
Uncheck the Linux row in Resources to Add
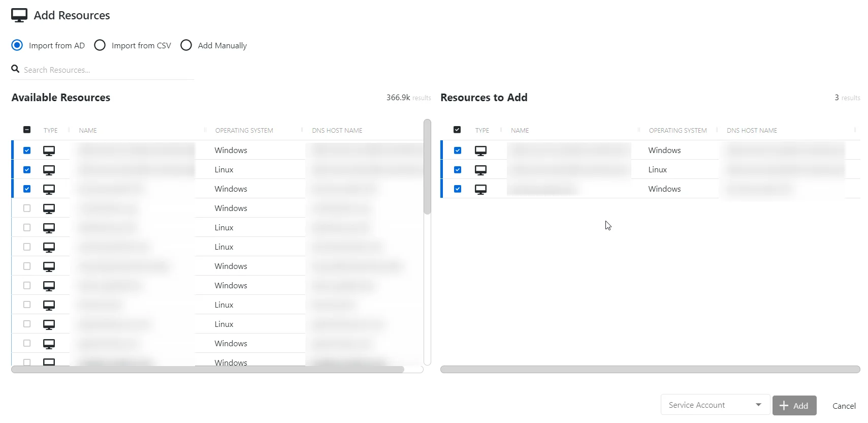coord(458,169)
